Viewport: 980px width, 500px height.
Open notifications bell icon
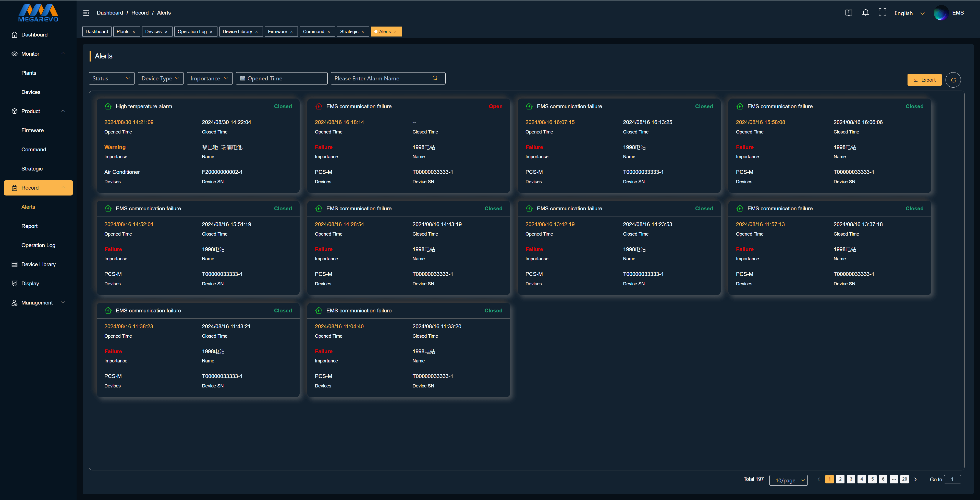click(x=865, y=13)
